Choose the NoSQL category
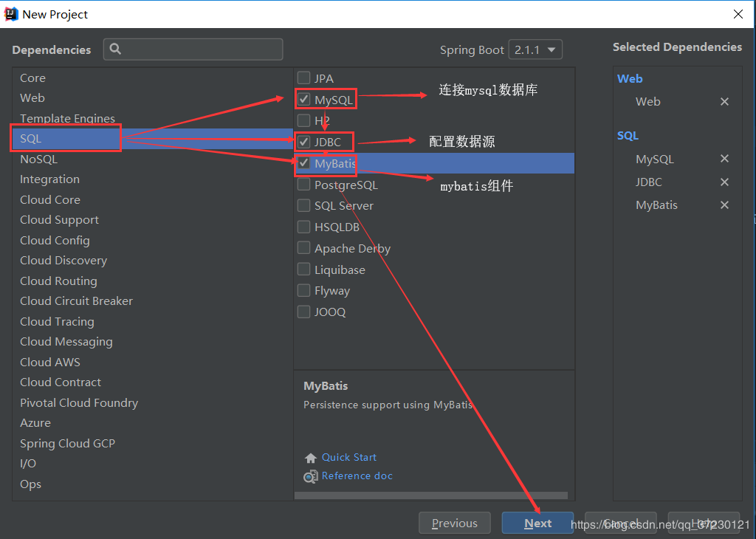 coord(152,159)
